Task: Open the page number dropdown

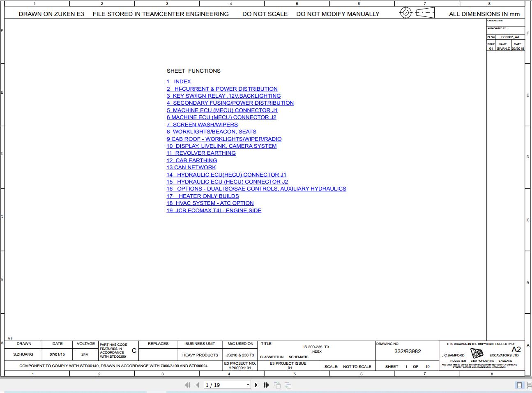Action: tap(248, 385)
